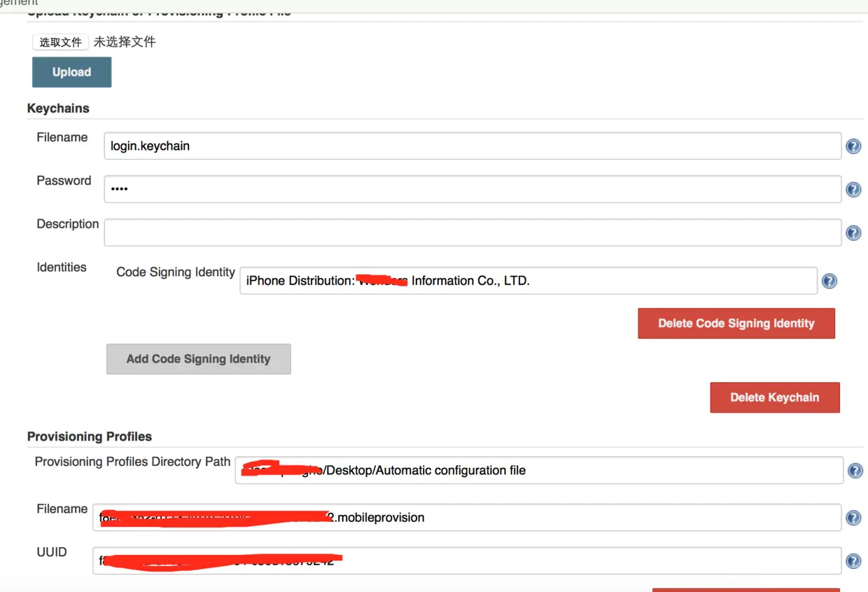Select Provisioning Profiles Directory Path label
This screenshot has height=592, width=868.
tap(132, 462)
